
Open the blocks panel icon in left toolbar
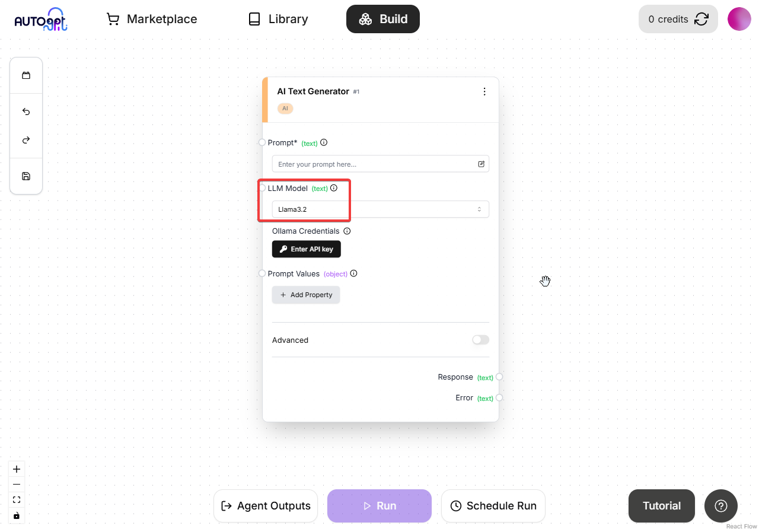tap(26, 75)
